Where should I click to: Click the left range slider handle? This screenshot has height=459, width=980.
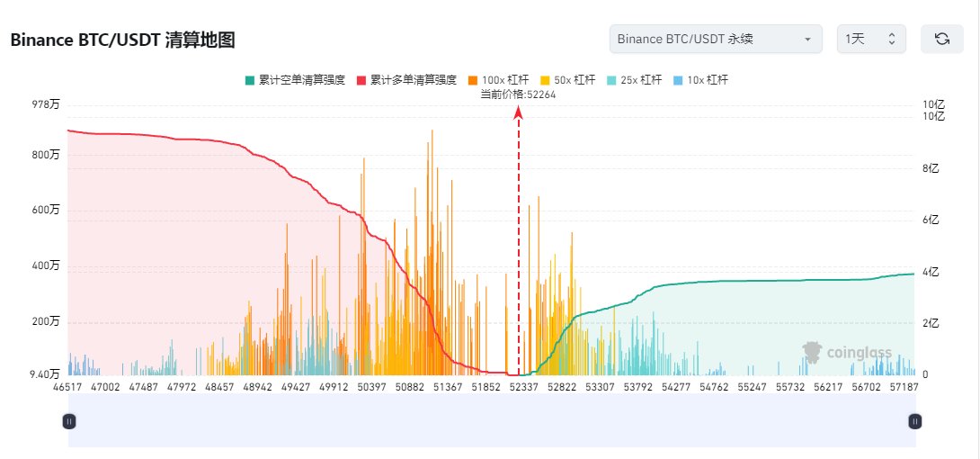coord(69,421)
